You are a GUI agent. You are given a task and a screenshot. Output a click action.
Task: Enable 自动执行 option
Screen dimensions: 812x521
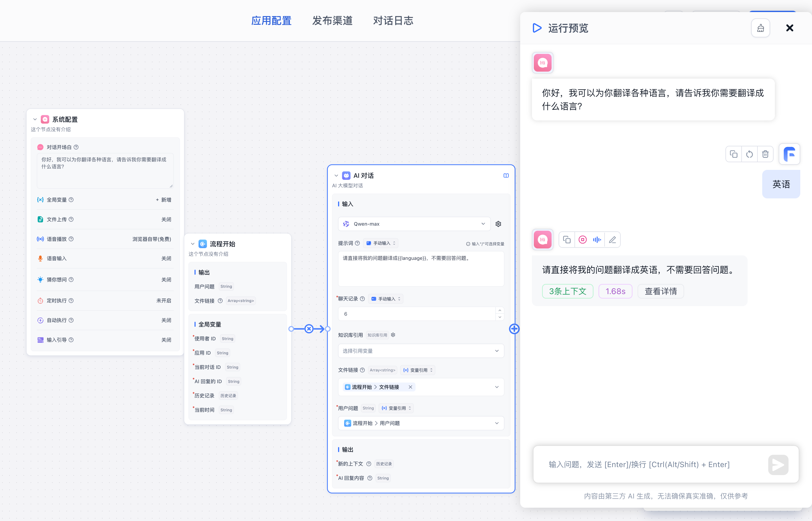(166, 320)
